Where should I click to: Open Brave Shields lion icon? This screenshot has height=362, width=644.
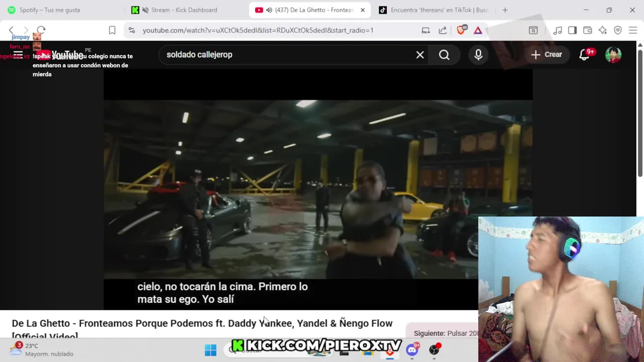coord(461,30)
